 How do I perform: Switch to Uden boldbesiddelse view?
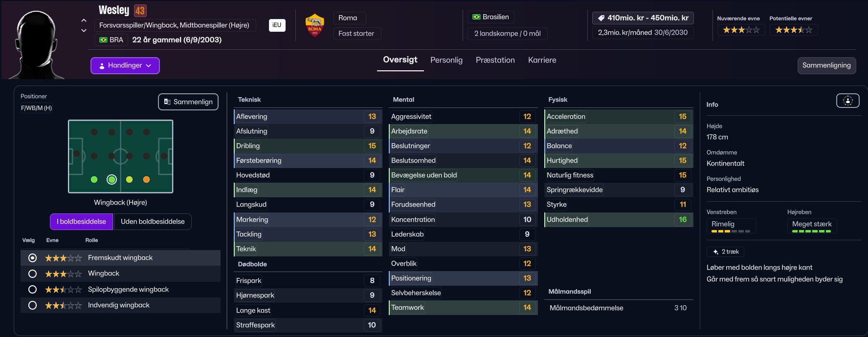153,222
